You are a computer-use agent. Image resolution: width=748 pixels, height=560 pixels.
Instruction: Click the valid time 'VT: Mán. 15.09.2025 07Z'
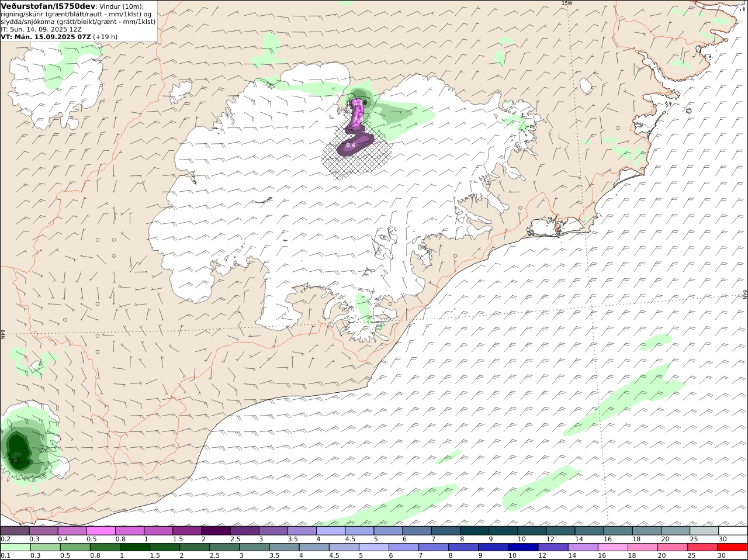(46, 36)
